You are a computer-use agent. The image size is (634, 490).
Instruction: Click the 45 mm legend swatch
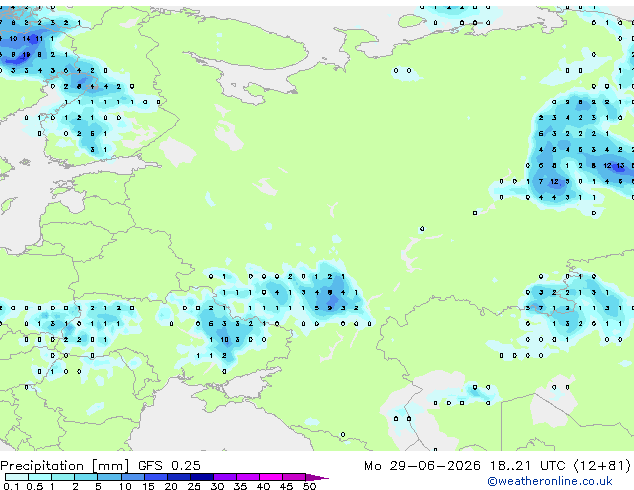tap(294, 477)
